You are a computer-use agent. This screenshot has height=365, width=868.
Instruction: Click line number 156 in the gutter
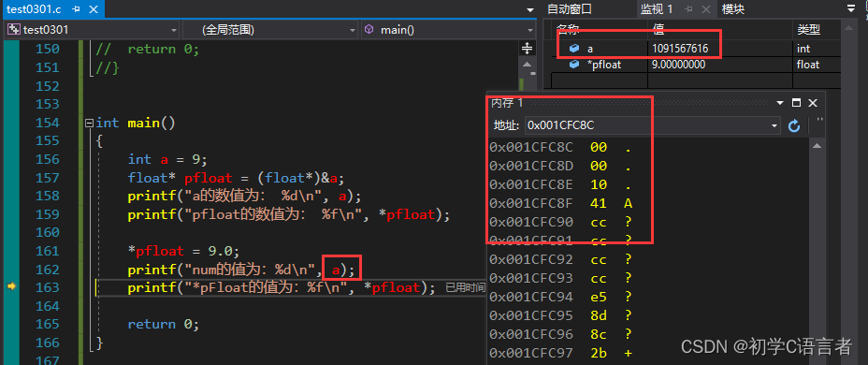pyautogui.click(x=47, y=159)
